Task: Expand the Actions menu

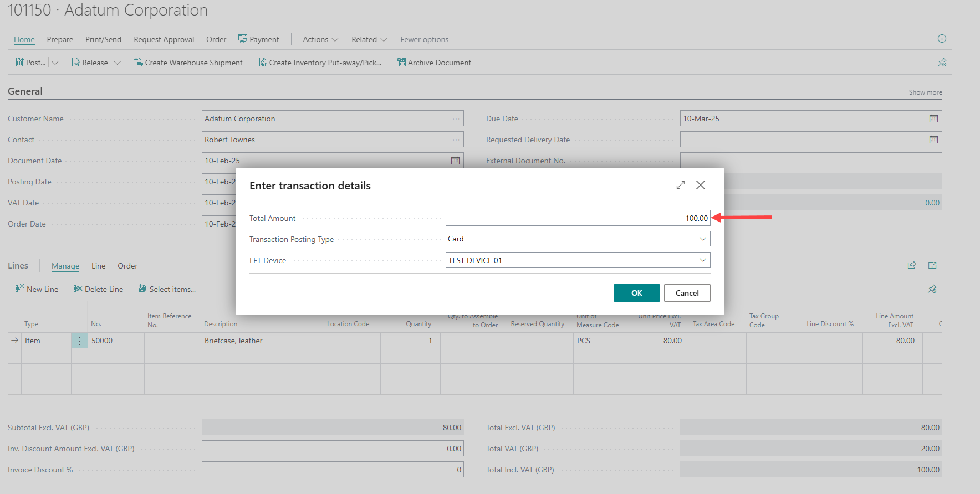Action: (x=320, y=39)
